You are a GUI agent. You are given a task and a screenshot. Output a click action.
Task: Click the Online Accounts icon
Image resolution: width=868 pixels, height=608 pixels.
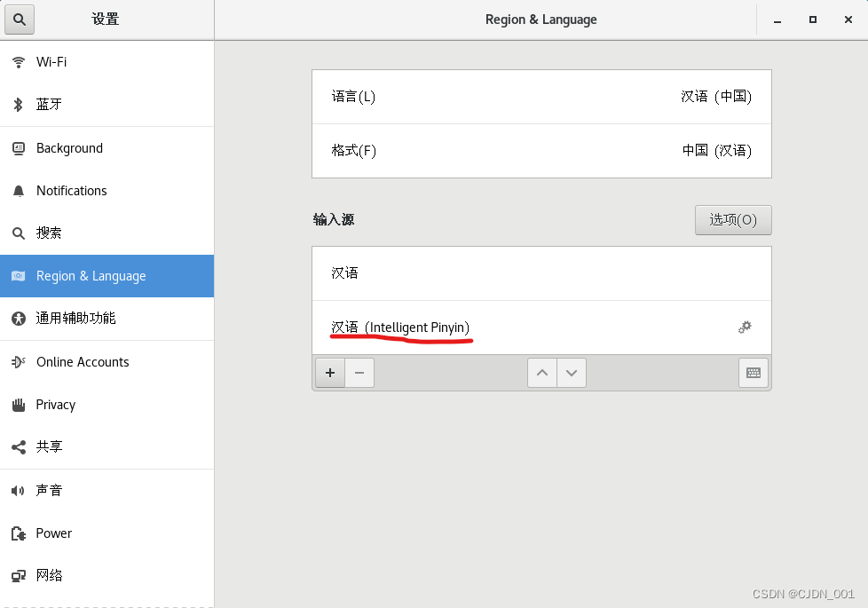tap(19, 362)
